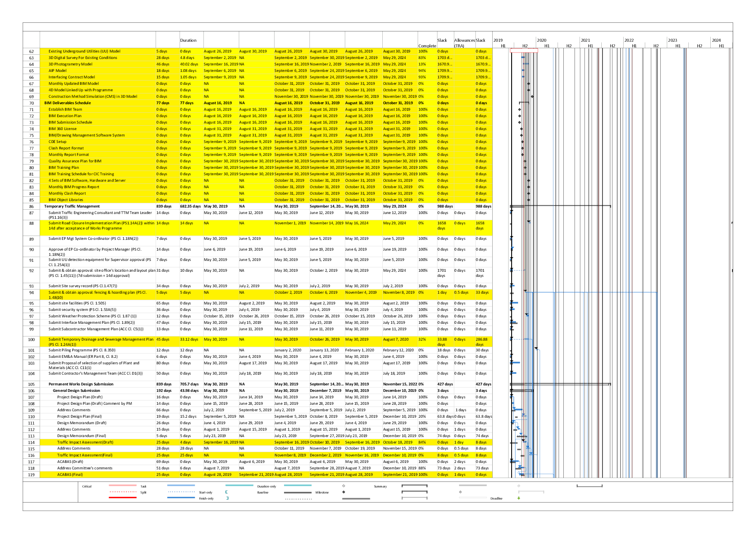Select the Complete column header
756x534 pixels.
coord(427,46)
